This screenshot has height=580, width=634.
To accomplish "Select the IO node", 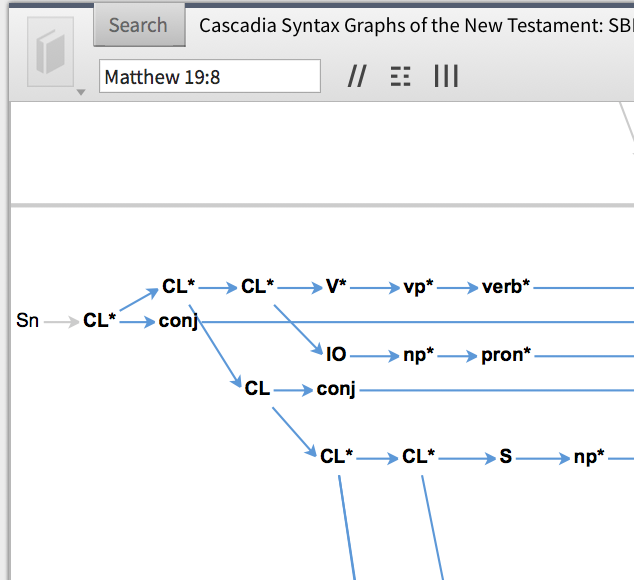I will [336, 354].
